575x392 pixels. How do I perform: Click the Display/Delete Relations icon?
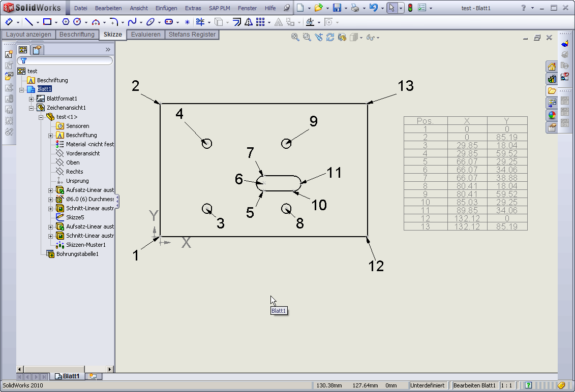point(310,22)
